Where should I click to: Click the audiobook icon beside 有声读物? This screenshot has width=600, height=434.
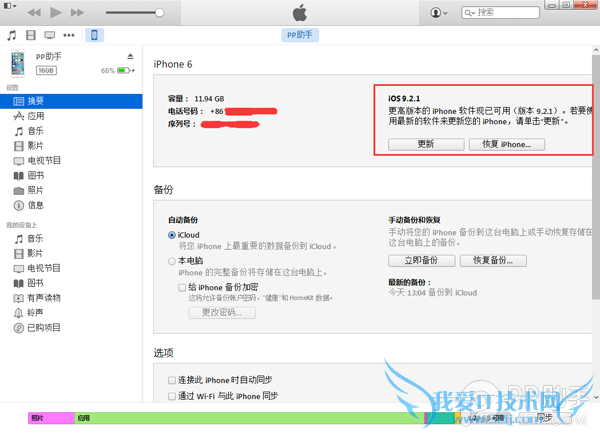[19, 298]
